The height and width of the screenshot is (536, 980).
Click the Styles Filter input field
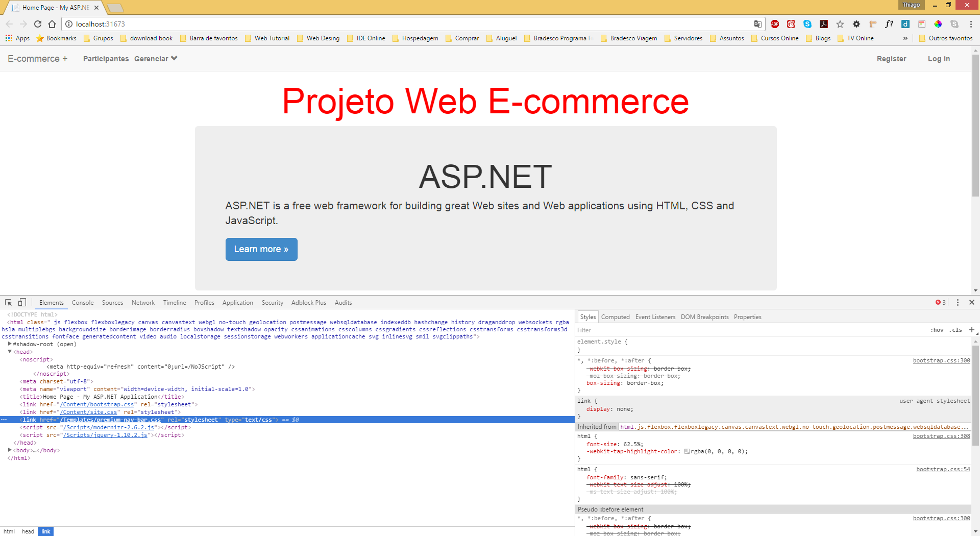coord(750,330)
